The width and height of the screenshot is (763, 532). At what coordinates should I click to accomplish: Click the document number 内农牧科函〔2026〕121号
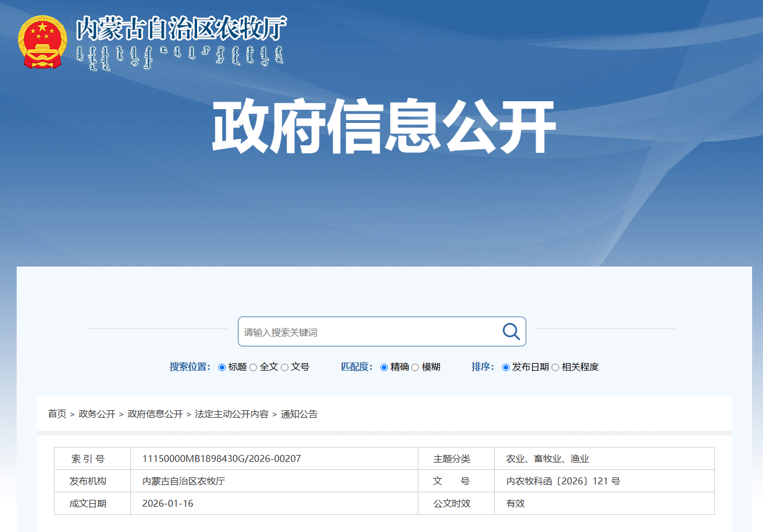coord(562,481)
